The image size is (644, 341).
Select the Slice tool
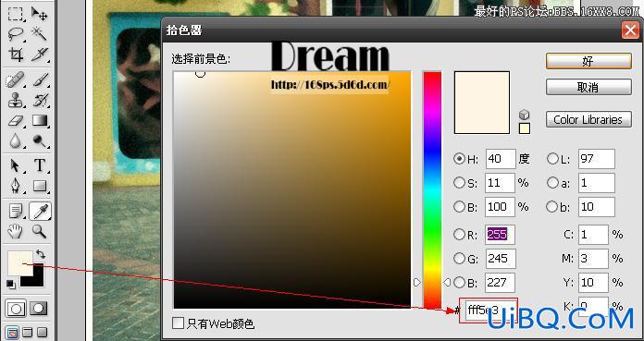click(40, 55)
